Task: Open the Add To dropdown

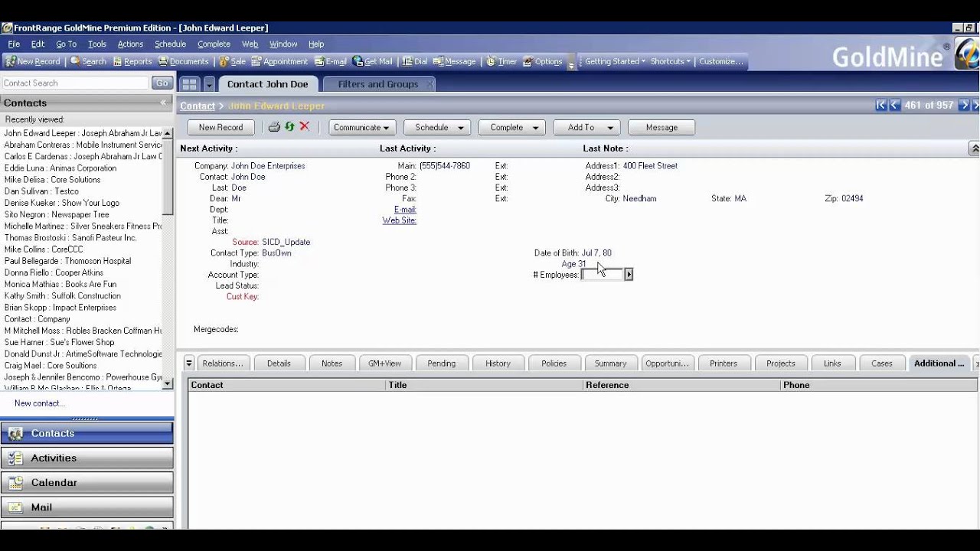Action: [586, 128]
